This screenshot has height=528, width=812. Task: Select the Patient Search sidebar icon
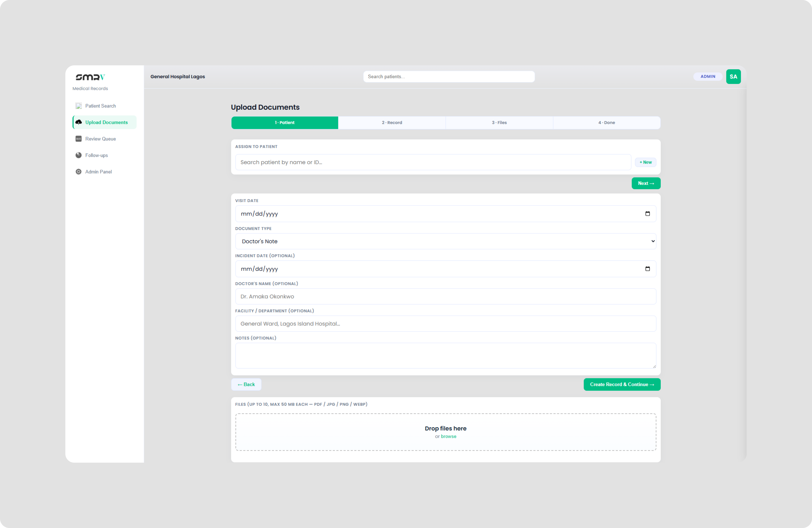(x=78, y=106)
